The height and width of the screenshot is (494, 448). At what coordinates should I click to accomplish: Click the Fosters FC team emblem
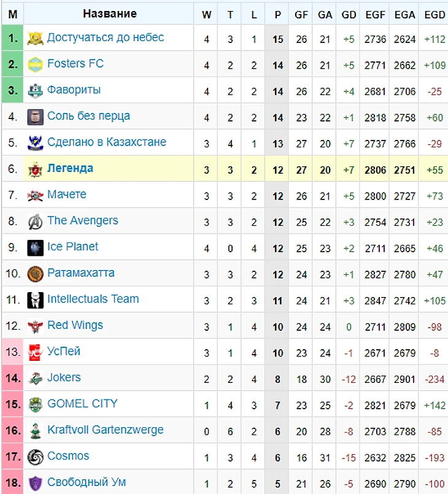tap(35, 64)
